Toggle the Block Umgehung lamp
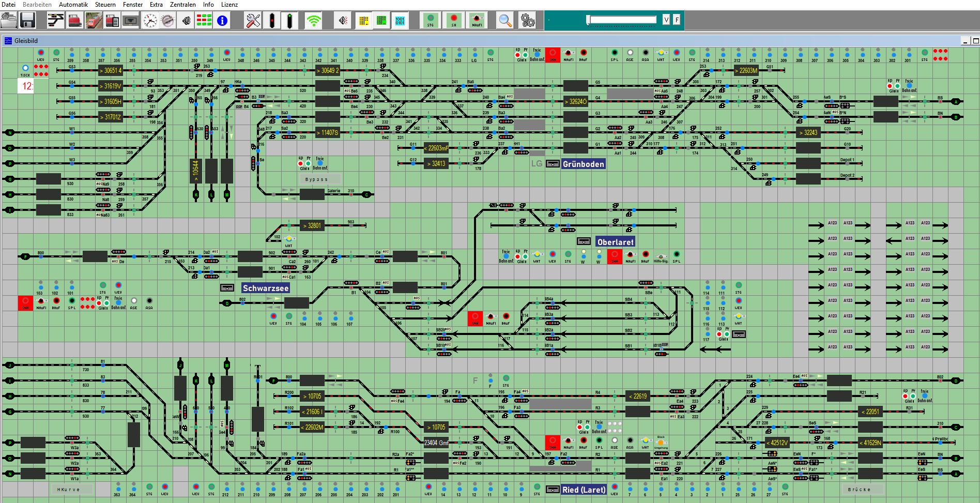The height and width of the screenshot is (503, 980). click(x=661, y=443)
